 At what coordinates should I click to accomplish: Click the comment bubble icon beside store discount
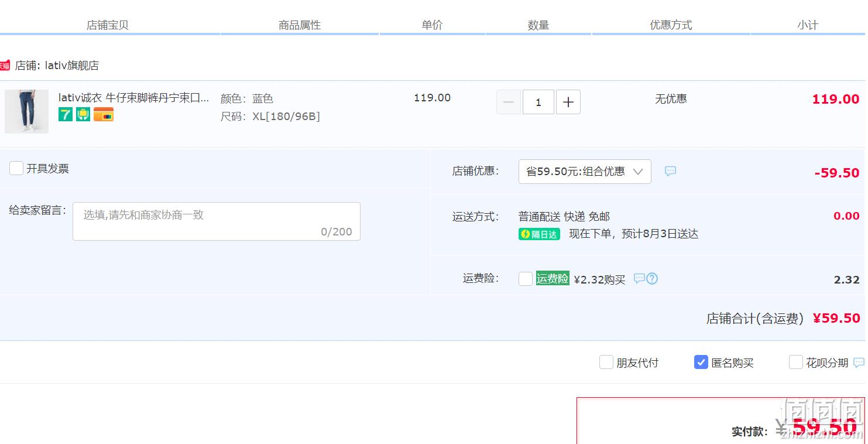(x=670, y=171)
